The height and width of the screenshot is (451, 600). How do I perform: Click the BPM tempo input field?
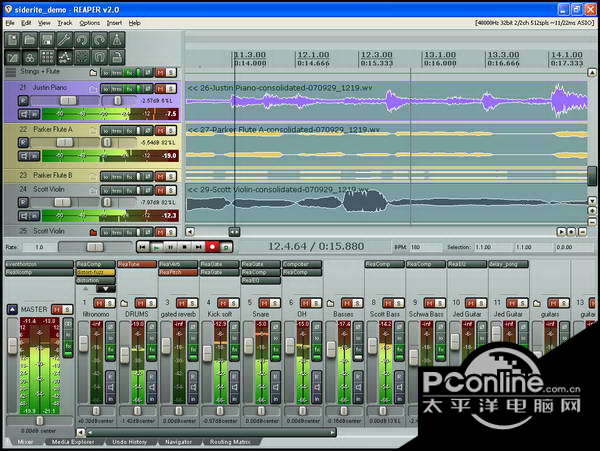click(x=420, y=246)
